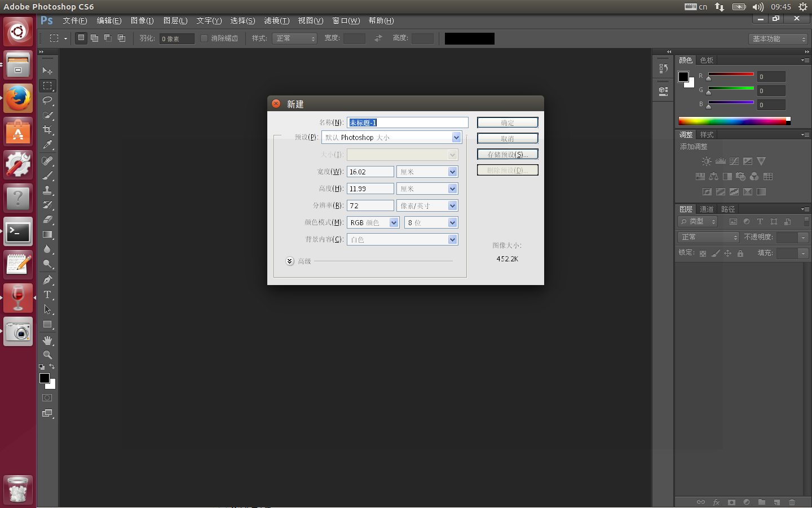This screenshot has width=812, height=508.
Task: Click the 存储预设(S) button
Action: (x=507, y=154)
